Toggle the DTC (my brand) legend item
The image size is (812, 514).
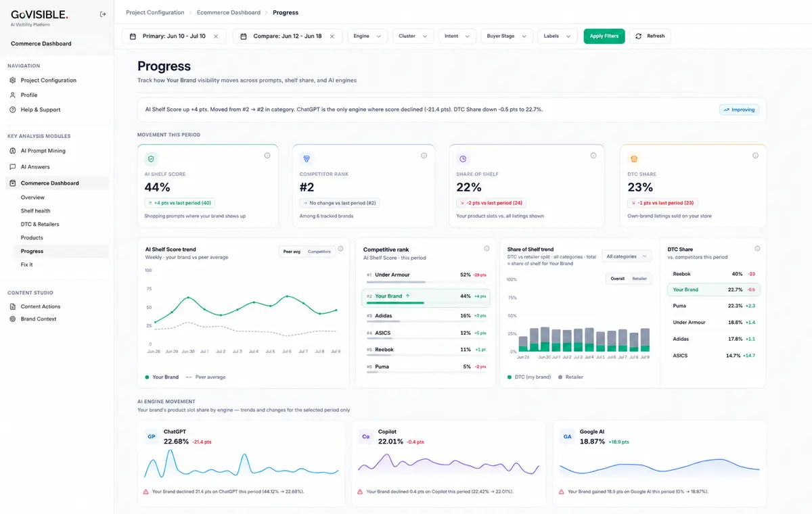point(529,377)
